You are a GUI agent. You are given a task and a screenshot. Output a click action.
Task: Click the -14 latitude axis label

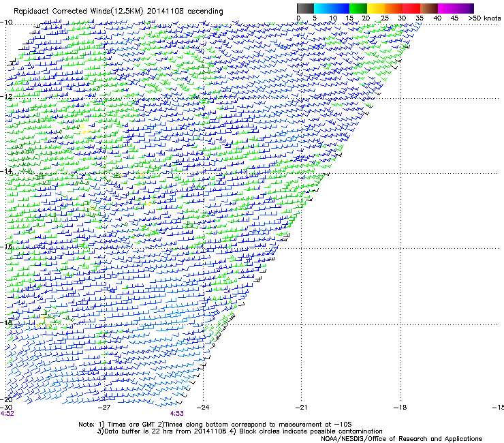6,171
